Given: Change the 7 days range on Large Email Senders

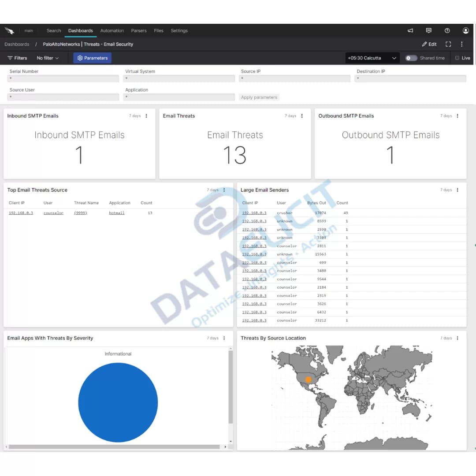Looking at the screenshot, I should [446, 190].
